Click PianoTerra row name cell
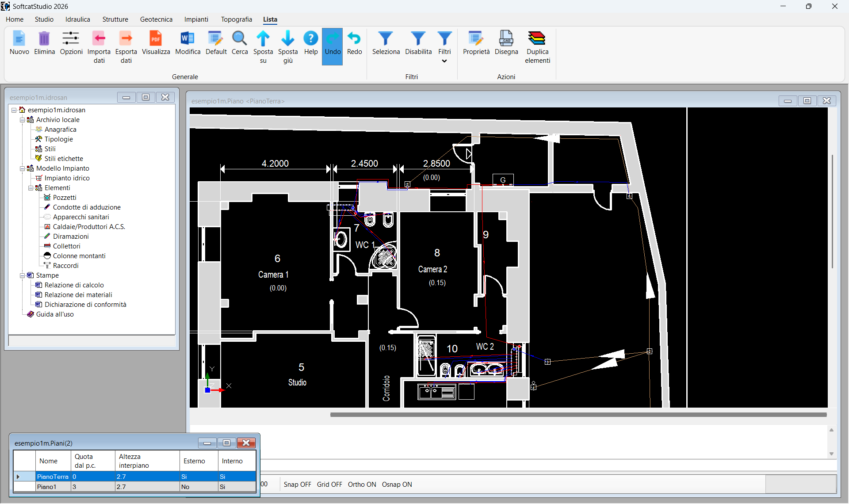849x504 pixels. tap(53, 477)
